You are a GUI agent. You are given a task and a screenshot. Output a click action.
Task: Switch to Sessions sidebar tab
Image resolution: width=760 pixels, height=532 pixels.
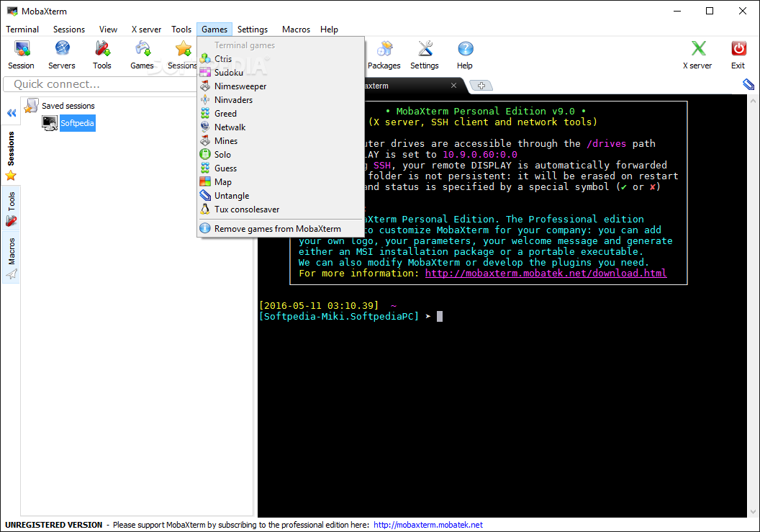point(11,155)
